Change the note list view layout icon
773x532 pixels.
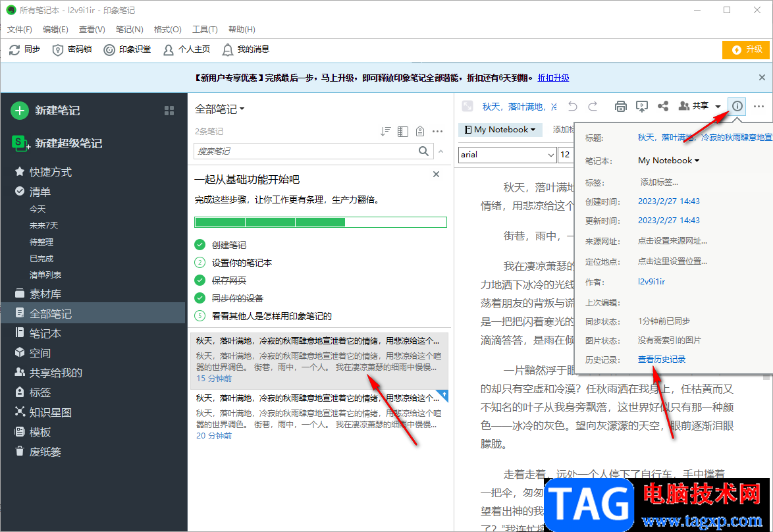[x=403, y=131]
